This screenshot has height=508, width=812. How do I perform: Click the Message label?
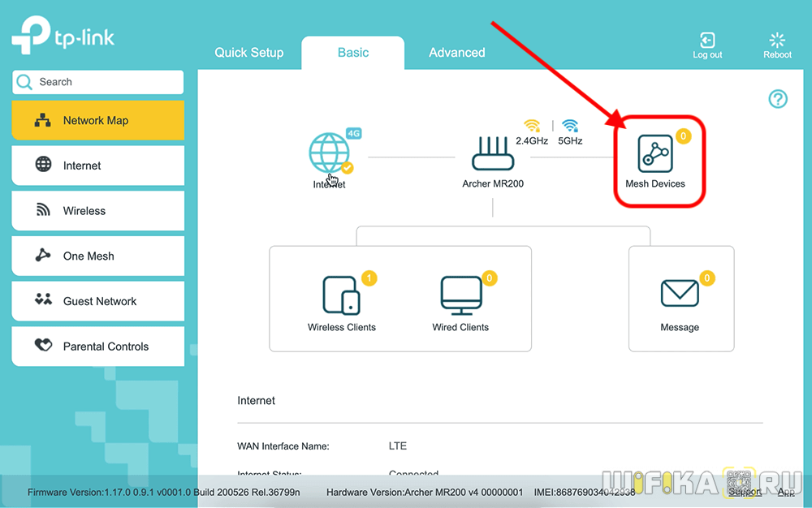coord(680,327)
